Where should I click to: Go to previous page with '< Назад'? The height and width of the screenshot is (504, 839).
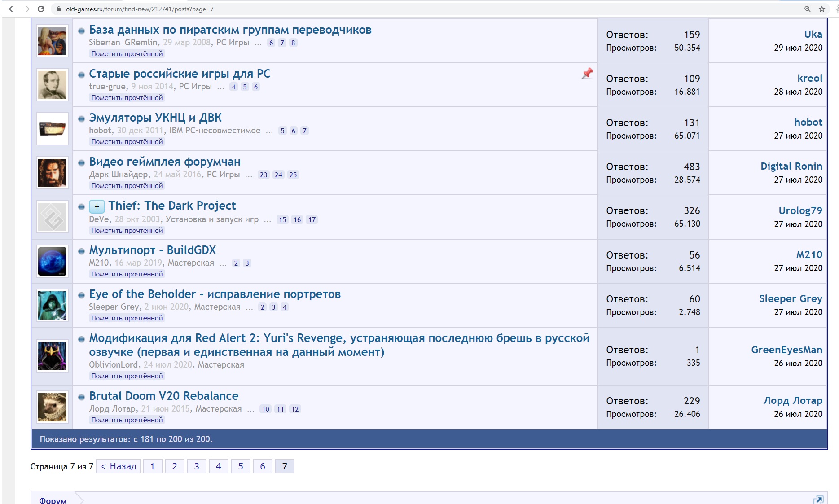(x=118, y=466)
